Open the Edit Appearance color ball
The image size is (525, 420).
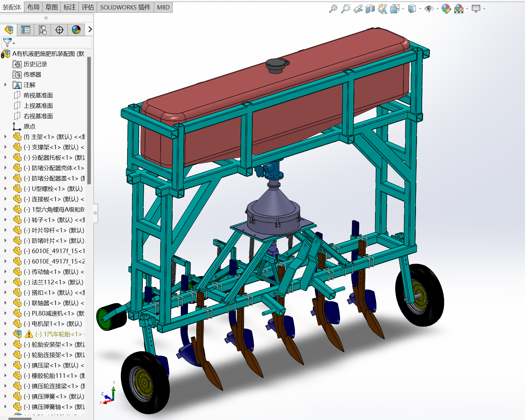446,9
